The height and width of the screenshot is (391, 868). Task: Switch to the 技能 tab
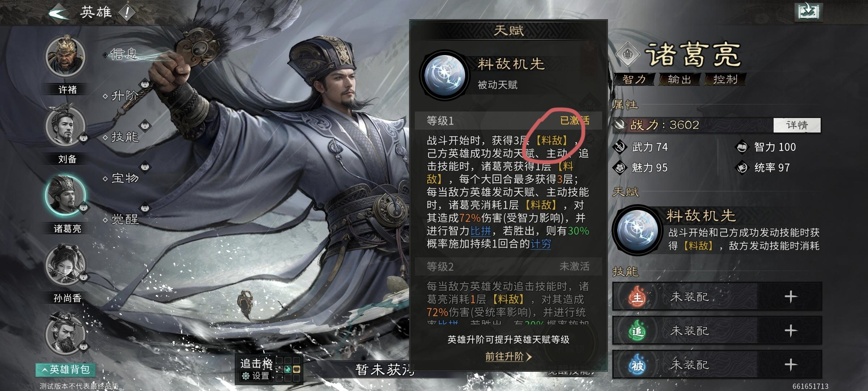pos(124,137)
